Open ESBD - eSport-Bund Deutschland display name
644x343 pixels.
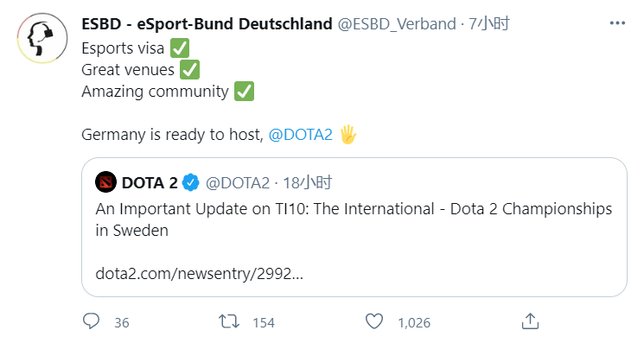(207, 24)
